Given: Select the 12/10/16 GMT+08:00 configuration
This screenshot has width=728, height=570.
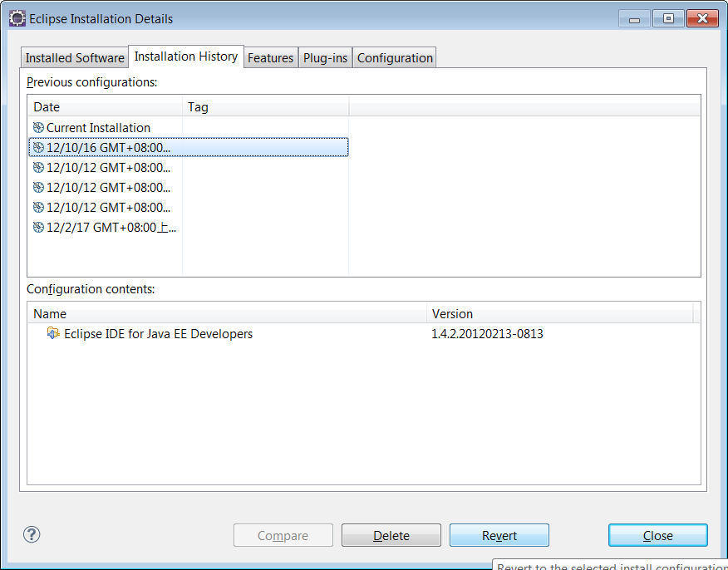Looking at the screenshot, I should coord(188,148).
